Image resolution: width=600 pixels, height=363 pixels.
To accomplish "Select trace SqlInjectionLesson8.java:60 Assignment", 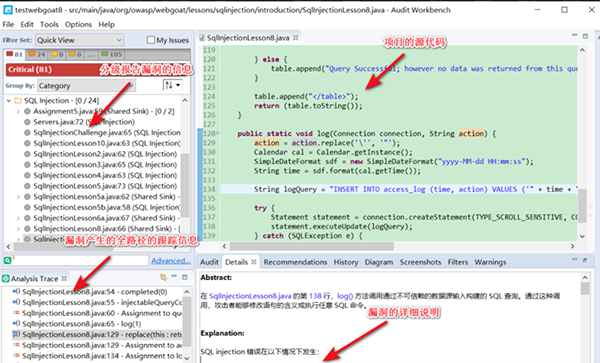I will click(102, 313).
